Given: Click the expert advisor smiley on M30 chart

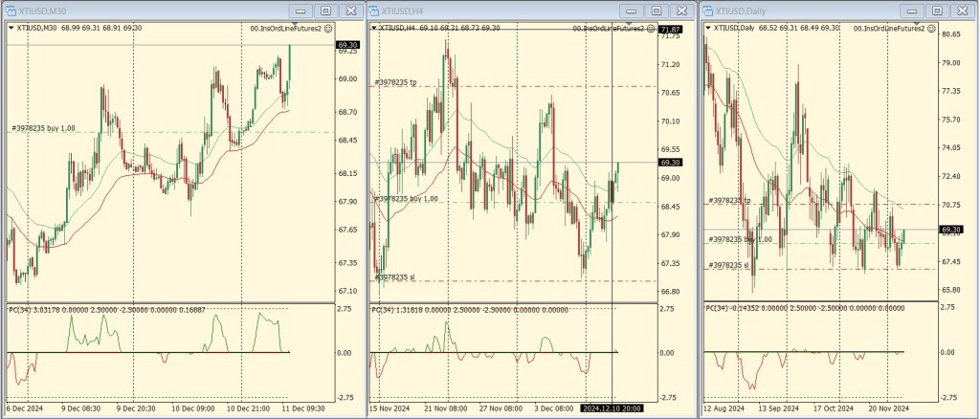Looking at the screenshot, I should pyautogui.click(x=329, y=29).
